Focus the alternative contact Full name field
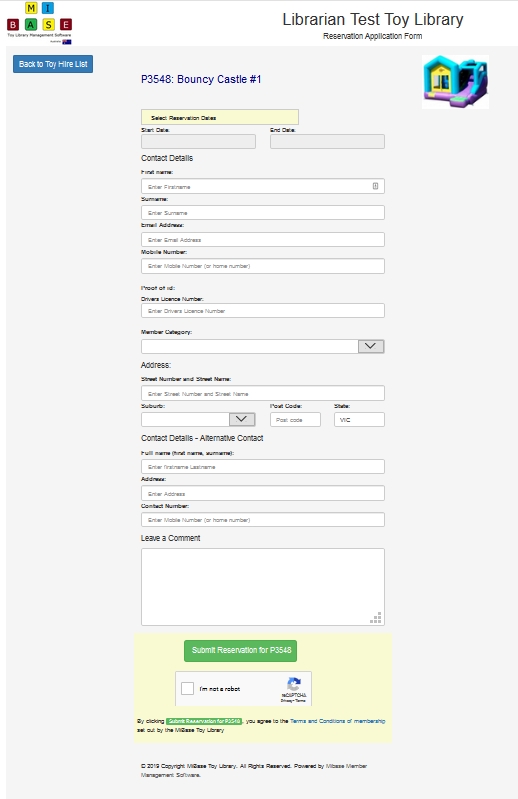The width and height of the screenshot is (518, 799). coord(263,466)
